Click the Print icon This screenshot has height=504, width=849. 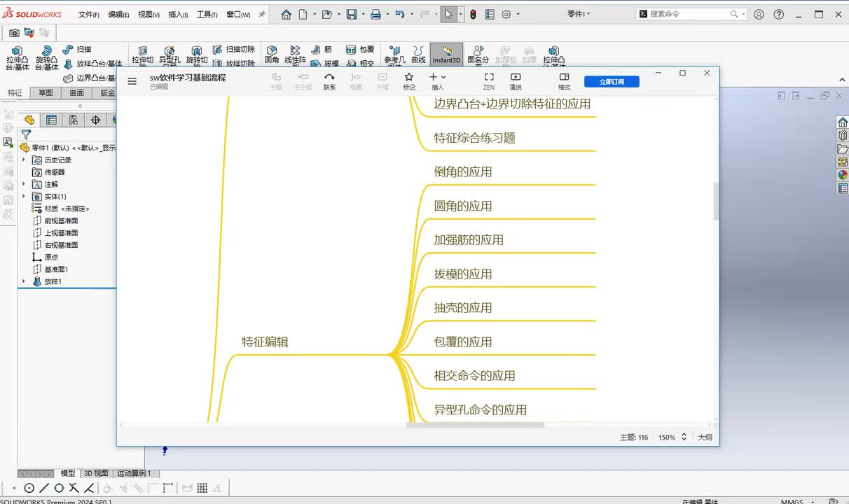point(375,14)
